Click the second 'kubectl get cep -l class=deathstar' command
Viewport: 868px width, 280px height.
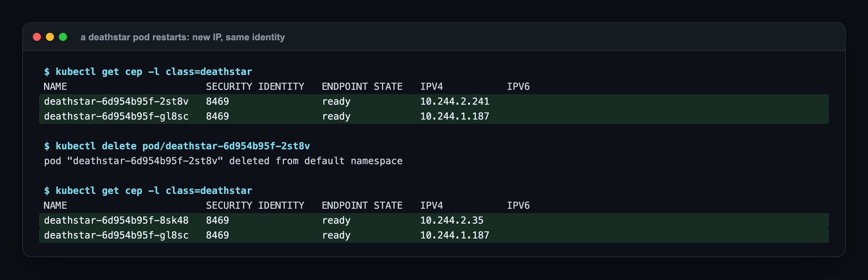point(148,190)
